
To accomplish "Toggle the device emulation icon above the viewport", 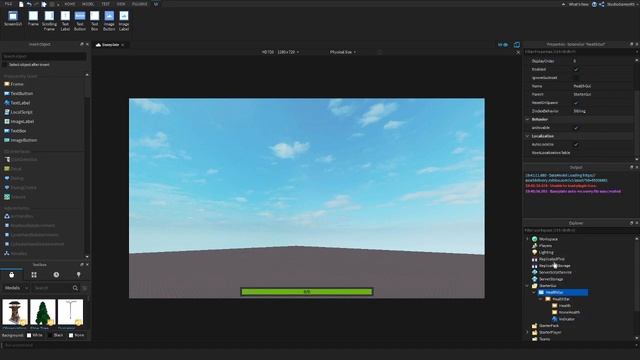I will point(517,45).
